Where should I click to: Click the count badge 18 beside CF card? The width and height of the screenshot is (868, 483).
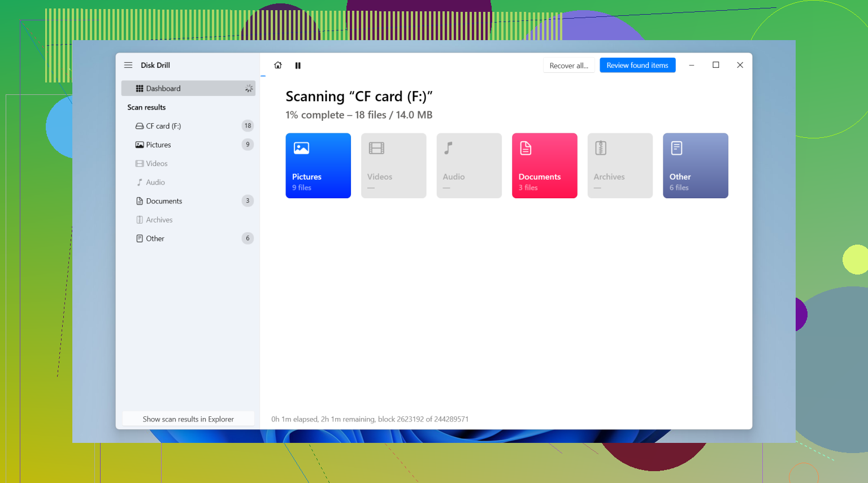coord(248,125)
